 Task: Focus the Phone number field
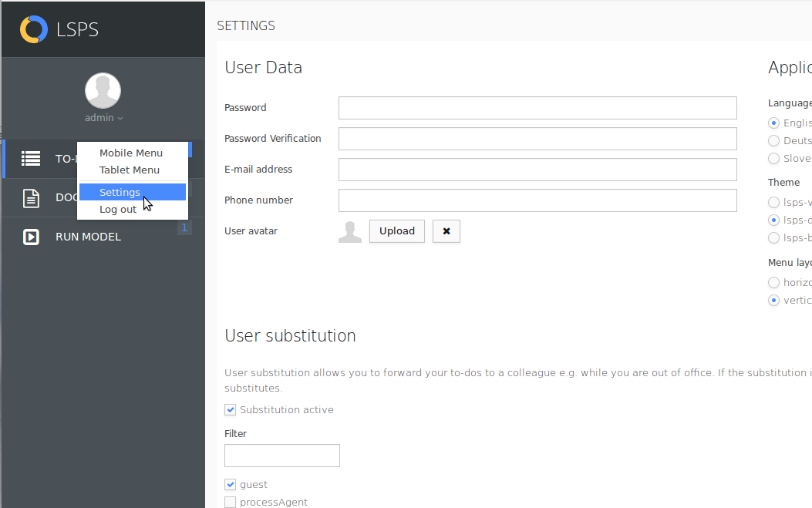point(537,200)
